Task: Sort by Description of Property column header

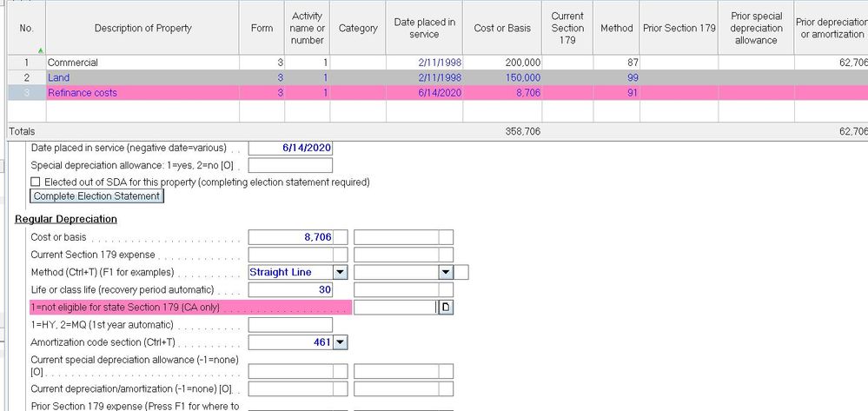Action: (142, 28)
